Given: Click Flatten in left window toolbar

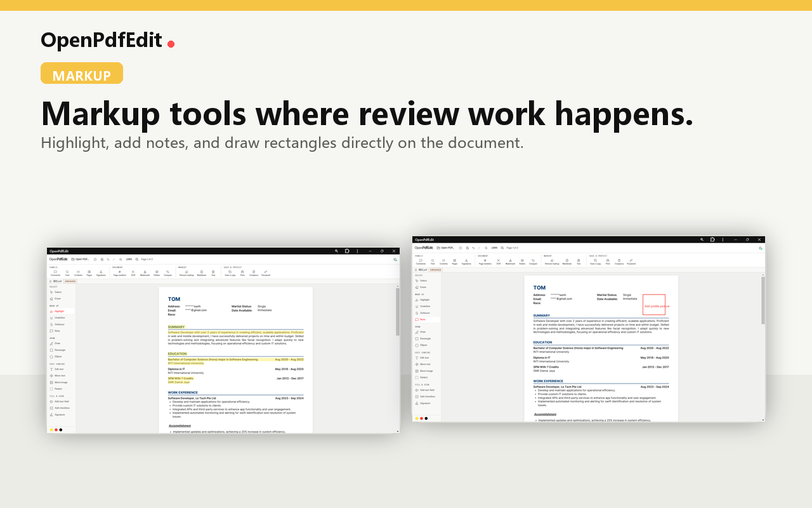Looking at the screenshot, I should point(157,273).
